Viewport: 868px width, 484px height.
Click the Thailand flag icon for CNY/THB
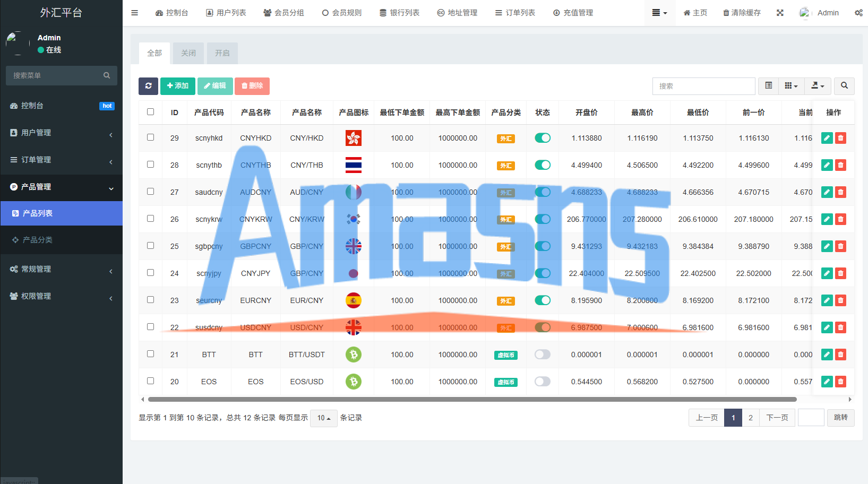354,165
